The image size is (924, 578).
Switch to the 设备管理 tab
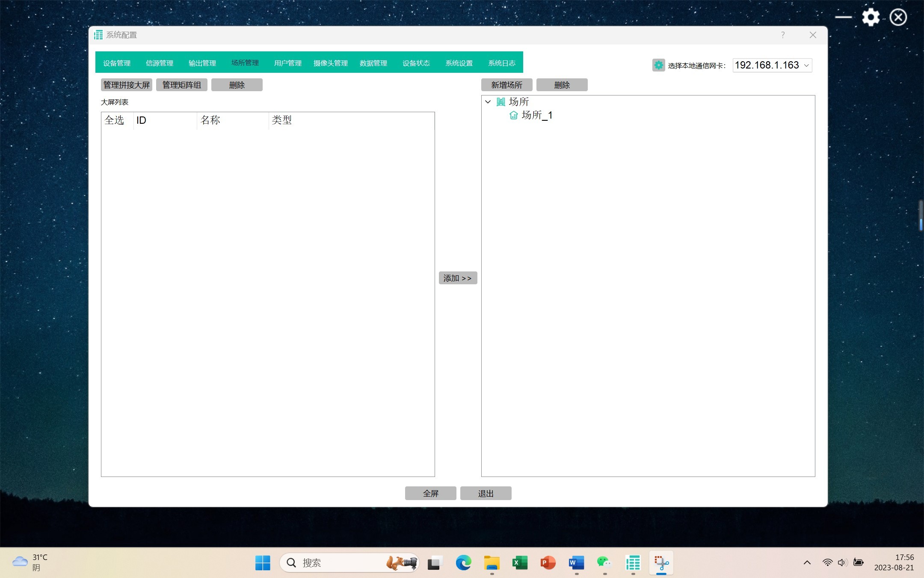point(117,63)
